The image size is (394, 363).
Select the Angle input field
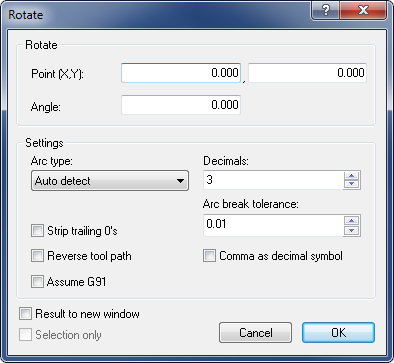tap(181, 105)
